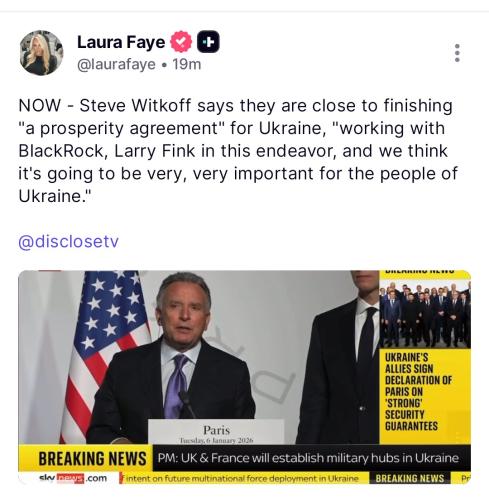This screenshot has width=489, height=500.
Task: Click the black plus badge beside the name
Action: (x=208, y=42)
